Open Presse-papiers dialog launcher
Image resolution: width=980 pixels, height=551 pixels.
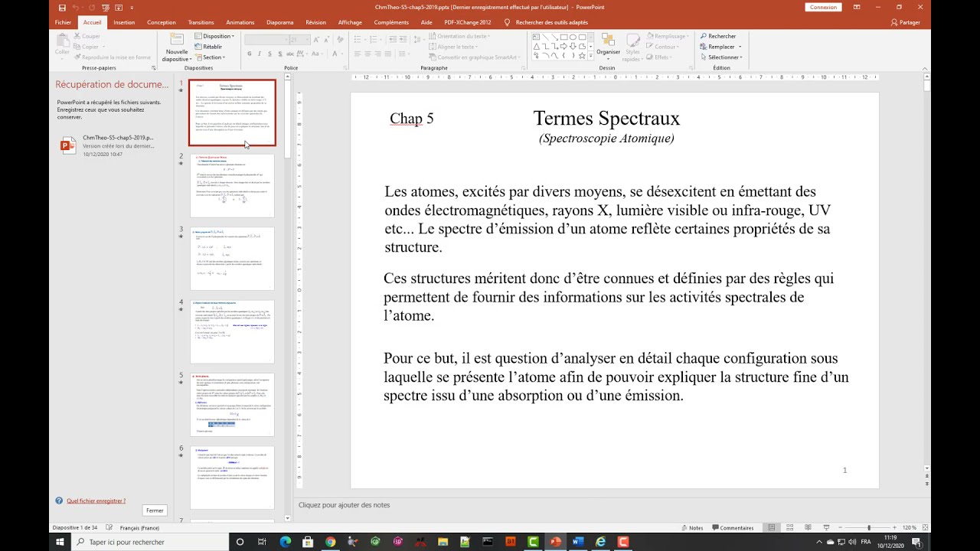(x=154, y=68)
